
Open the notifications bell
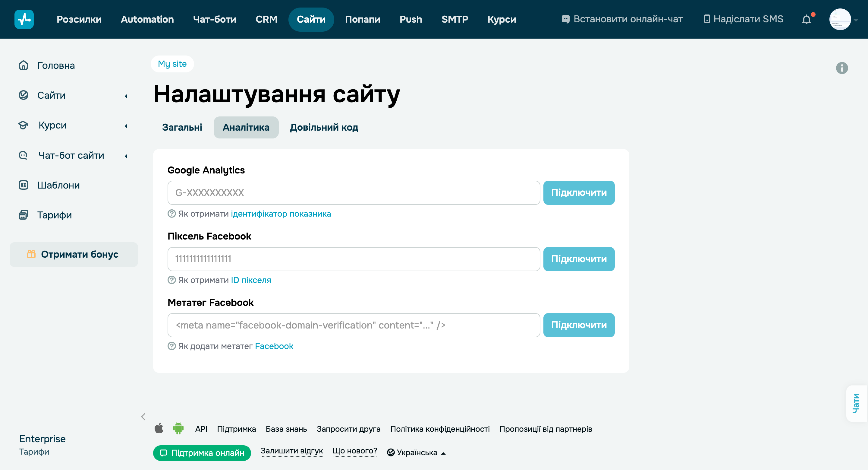pyautogui.click(x=807, y=19)
